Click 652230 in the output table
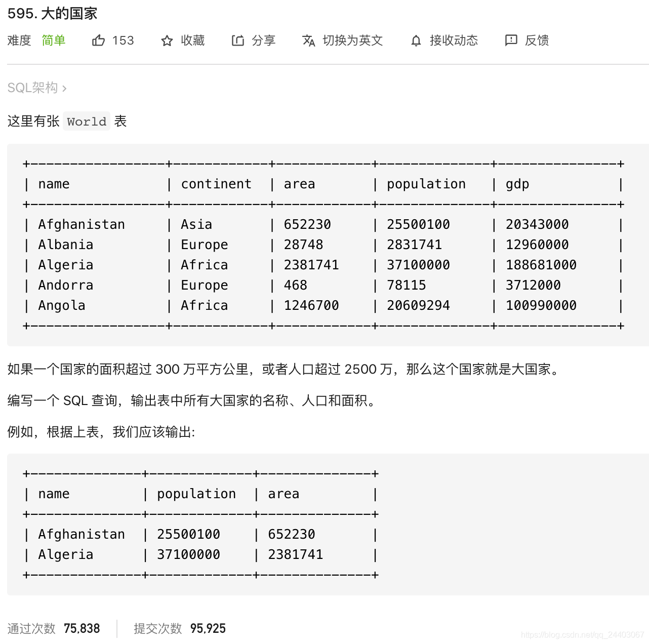This screenshot has width=649, height=644. [x=292, y=534]
